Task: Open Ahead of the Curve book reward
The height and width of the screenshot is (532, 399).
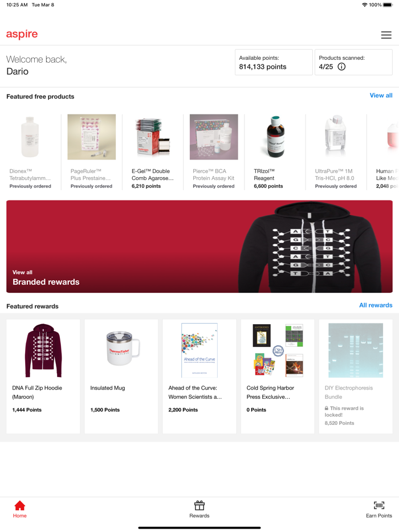Action: coord(199,377)
